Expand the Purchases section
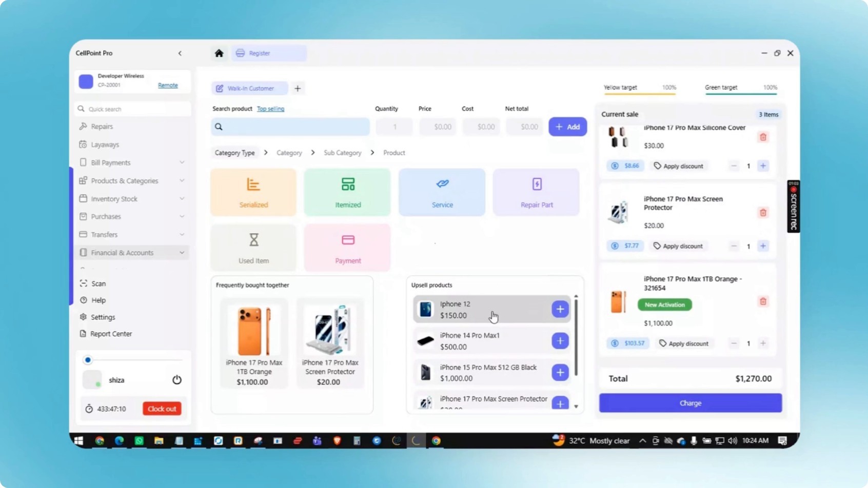Viewport: 868px width, 488px height. click(132, 217)
